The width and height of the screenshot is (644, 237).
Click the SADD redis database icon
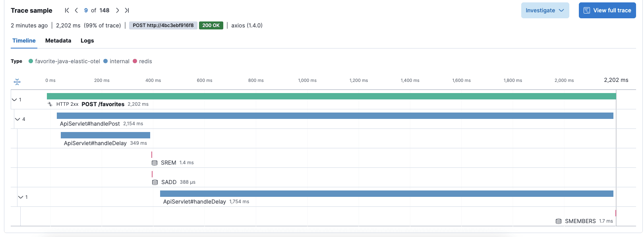tap(155, 182)
